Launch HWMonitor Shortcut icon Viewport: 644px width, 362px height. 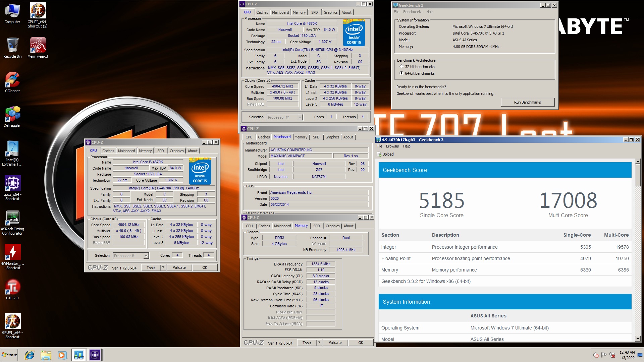pyautogui.click(x=12, y=257)
